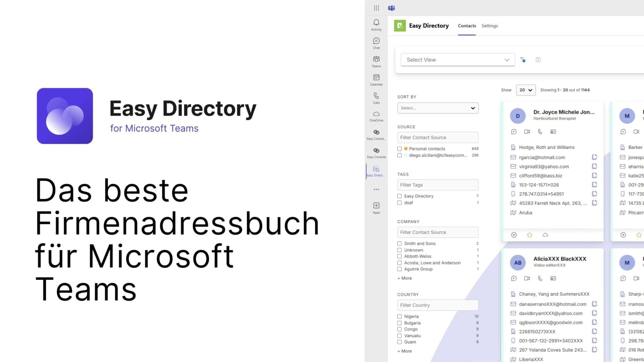Click the Microsoft Teams logo icon
644x362 pixels.
pos(391,8)
